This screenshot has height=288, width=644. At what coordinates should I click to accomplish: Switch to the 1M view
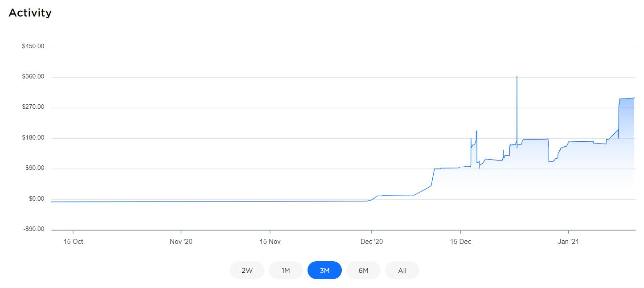285,270
